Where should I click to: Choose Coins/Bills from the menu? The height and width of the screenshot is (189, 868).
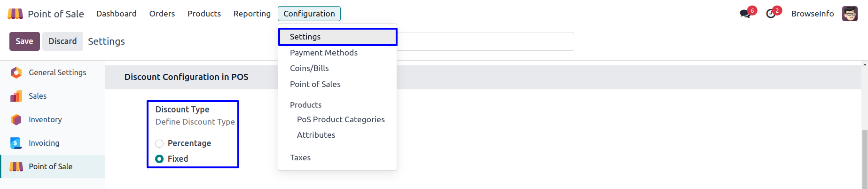click(309, 68)
